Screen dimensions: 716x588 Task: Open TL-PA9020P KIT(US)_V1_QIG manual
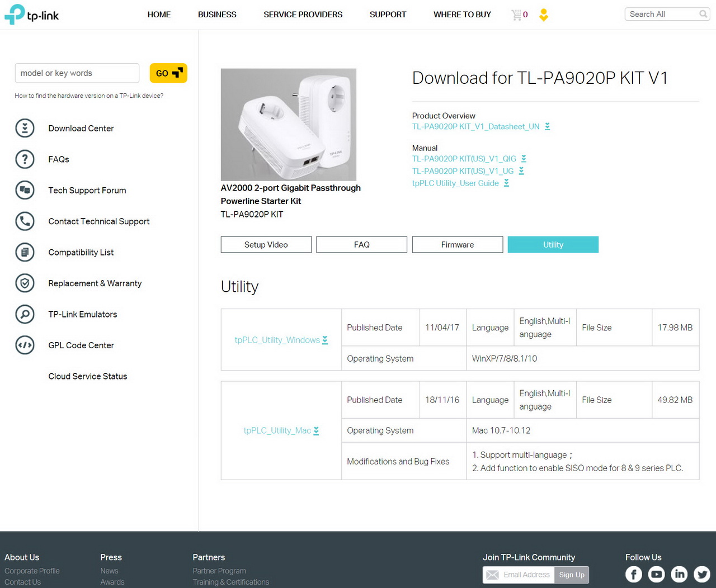coord(464,159)
